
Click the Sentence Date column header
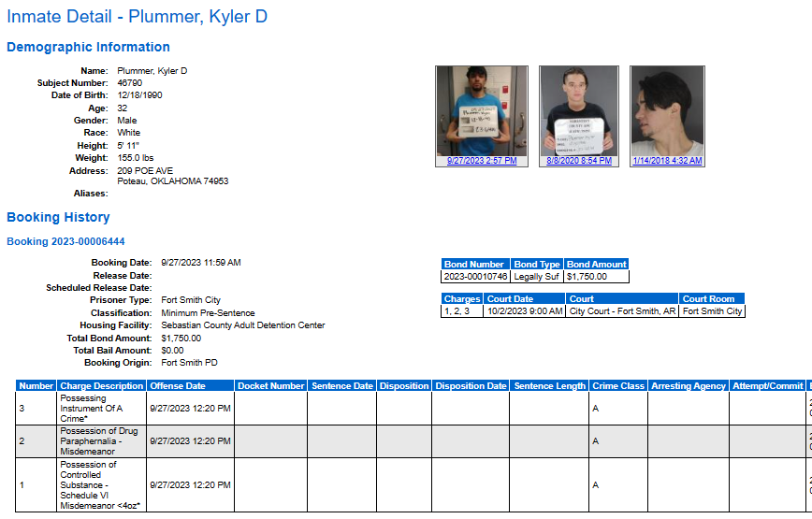pos(342,386)
